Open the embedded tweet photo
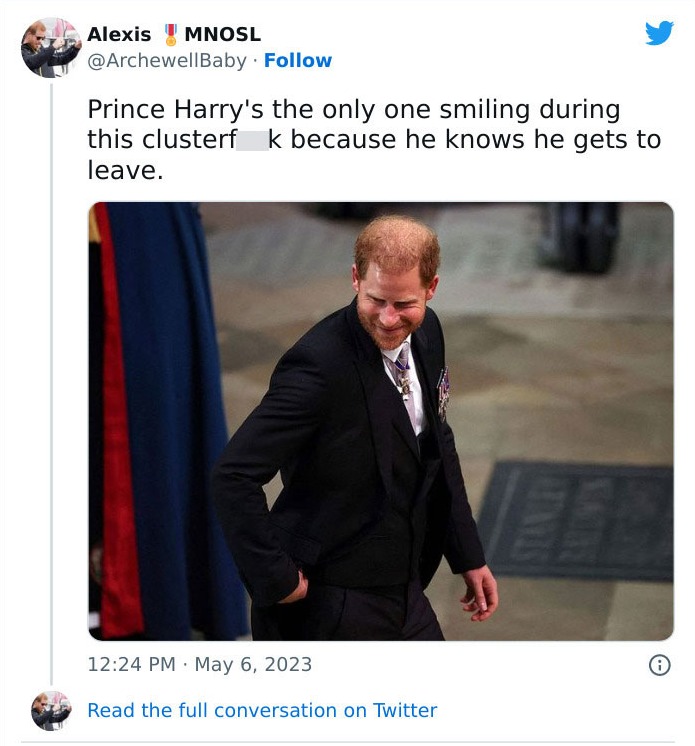 (x=380, y=421)
